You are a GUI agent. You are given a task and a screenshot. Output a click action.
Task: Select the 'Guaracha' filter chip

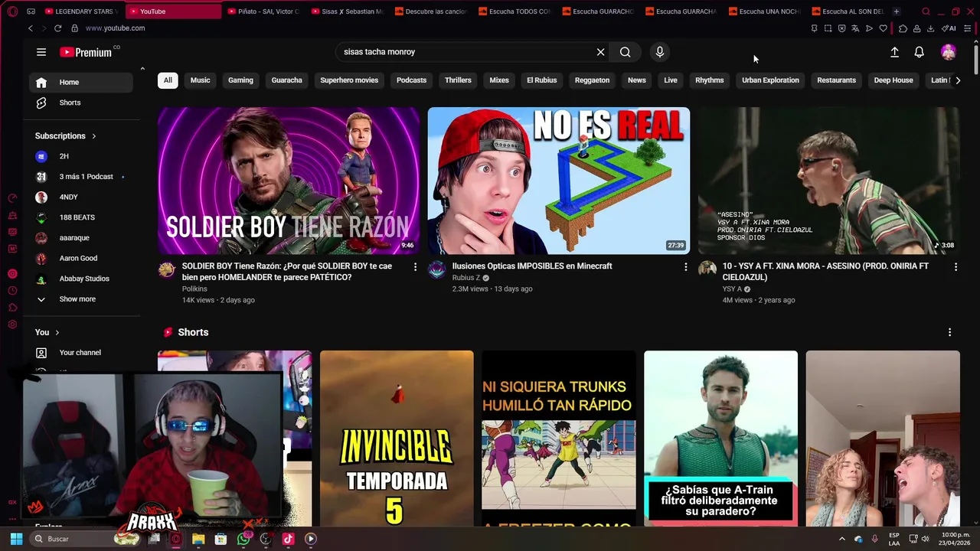286,80
